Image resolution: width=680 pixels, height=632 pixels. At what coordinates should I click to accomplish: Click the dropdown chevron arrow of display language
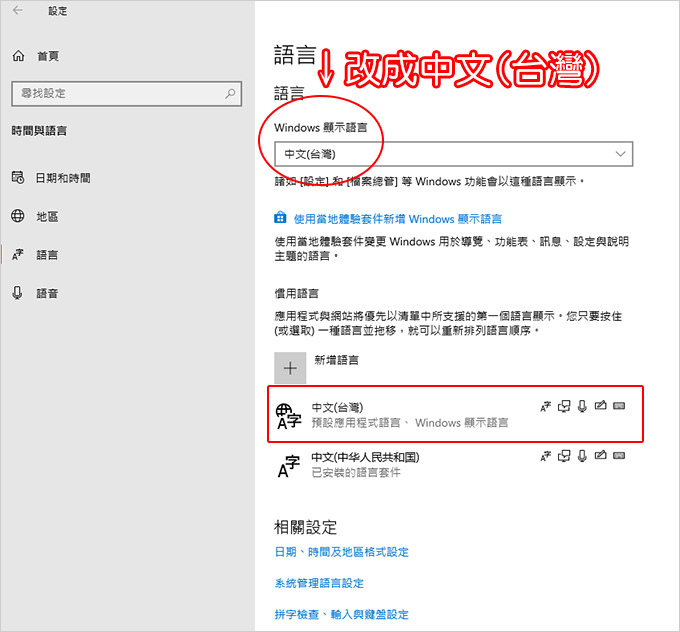pos(621,154)
